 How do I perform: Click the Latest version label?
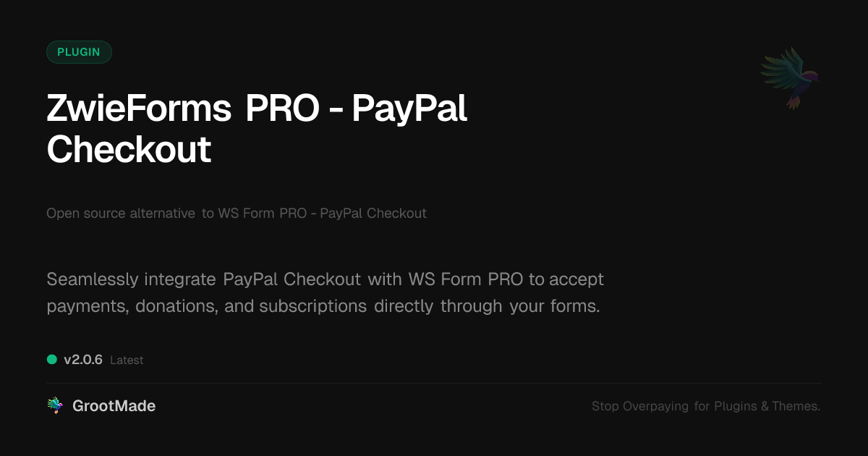tap(127, 360)
